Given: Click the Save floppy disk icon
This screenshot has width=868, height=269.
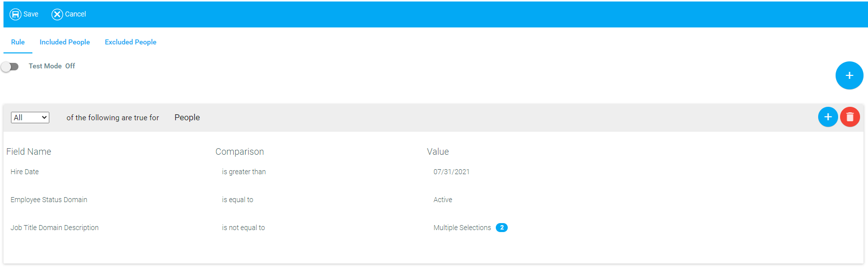Looking at the screenshot, I should click(15, 14).
